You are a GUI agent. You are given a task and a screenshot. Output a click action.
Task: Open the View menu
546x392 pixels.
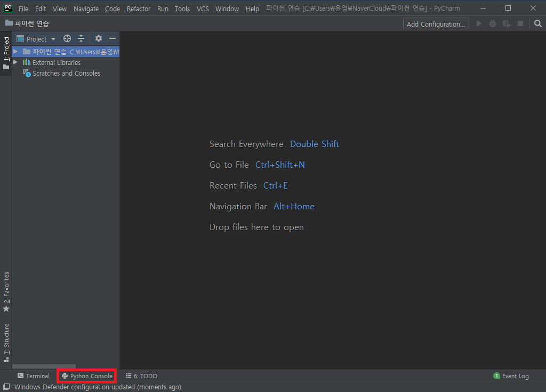pyautogui.click(x=60, y=9)
